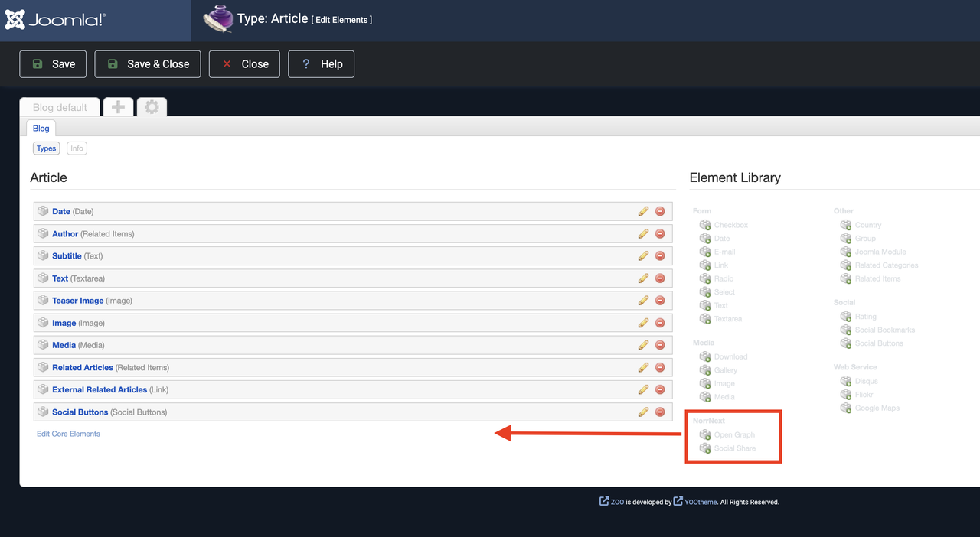This screenshot has width=980, height=537.
Task: Edit the Text element pencil icon
Action: coord(643,278)
